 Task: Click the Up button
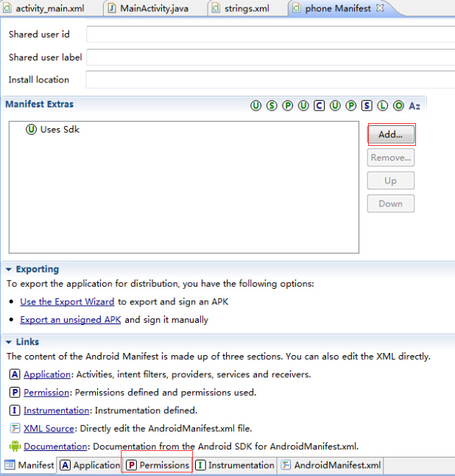(x=391, y=181)
